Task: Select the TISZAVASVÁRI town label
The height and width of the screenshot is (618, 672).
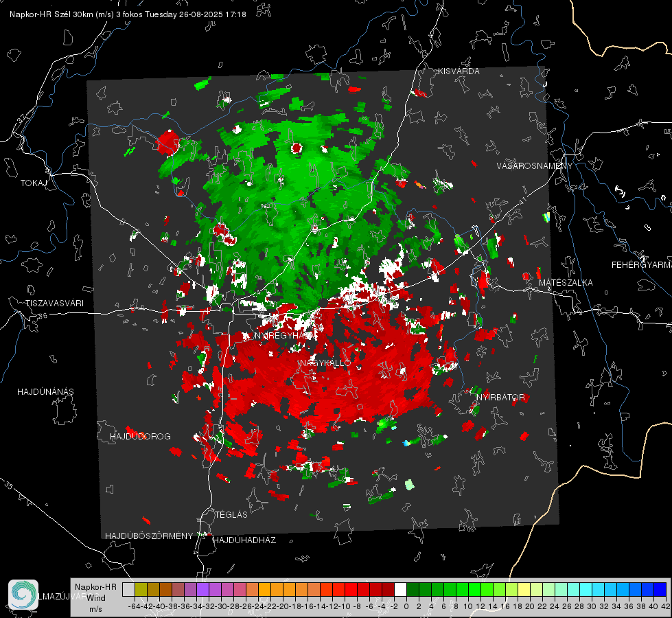Action: tap(55, 304)
